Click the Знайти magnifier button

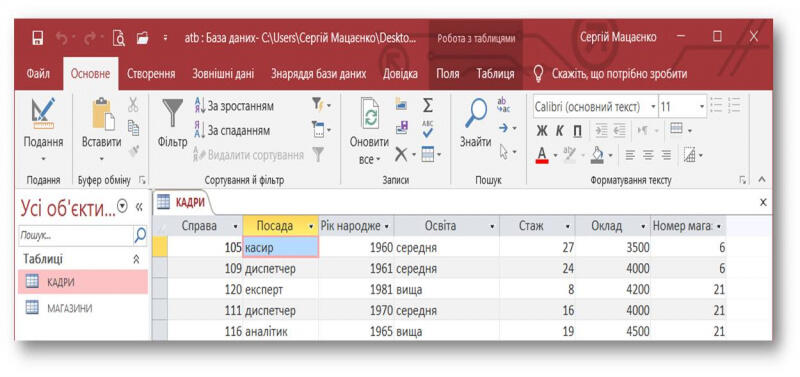[x=476, y=123]
